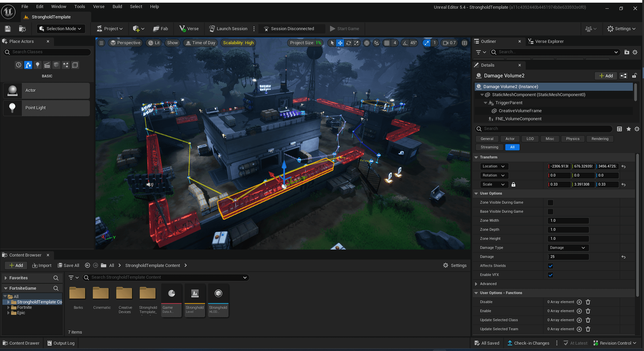The height and width of the screenshot is (351, 644).
Task: Open the Selection Mode dropdown
Action: tap(61, 29)
